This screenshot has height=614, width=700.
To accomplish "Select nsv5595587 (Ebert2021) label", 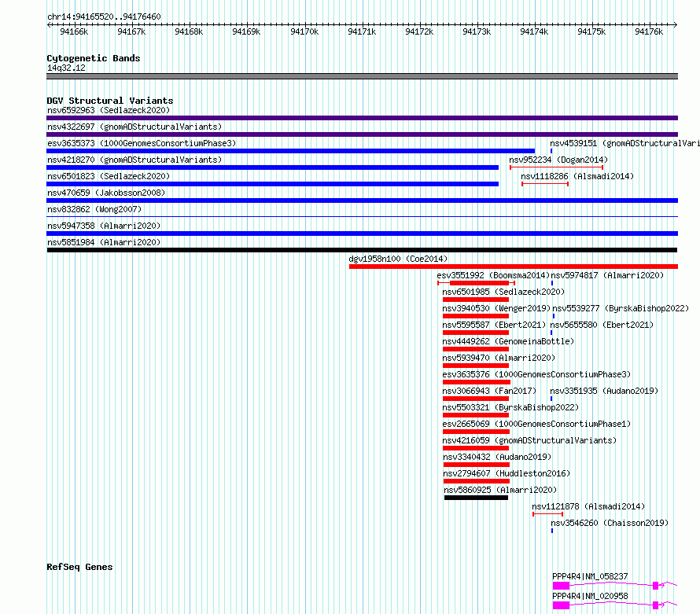I will [x=494, y=325].
